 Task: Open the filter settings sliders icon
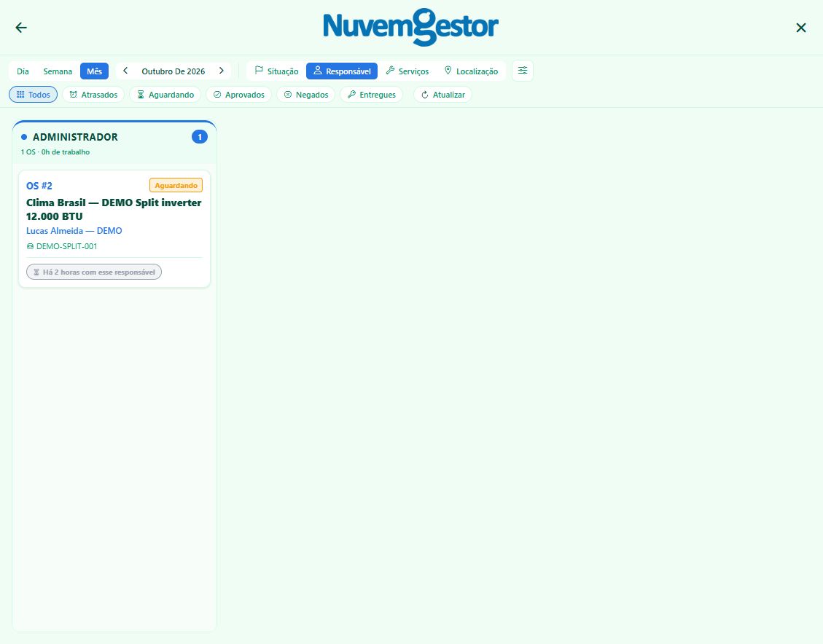tap(523, 71)
